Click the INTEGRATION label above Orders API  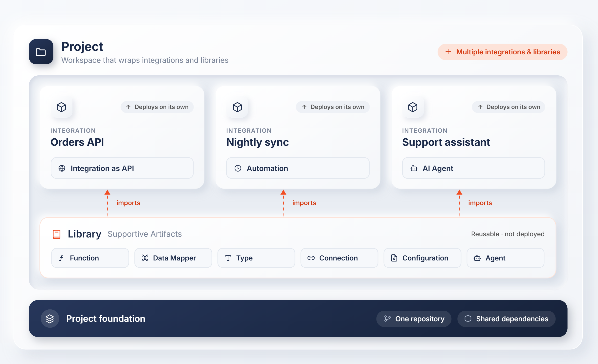coord(73,131)
